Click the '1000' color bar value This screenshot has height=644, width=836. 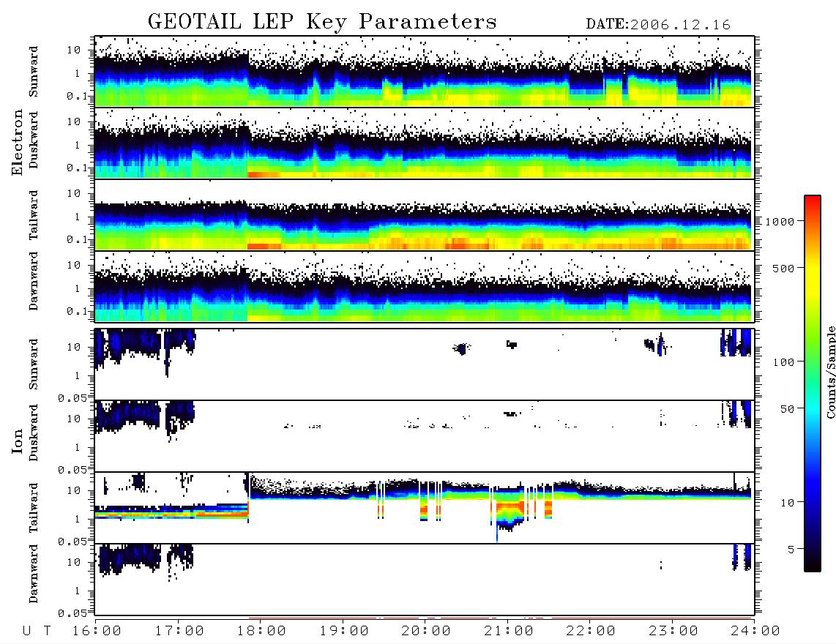[780, 221]
